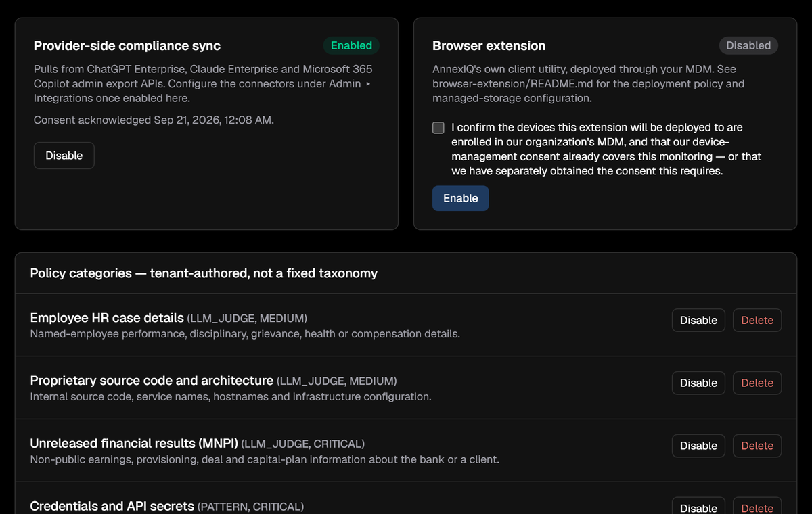This screenshot has width=812, height=514.
Task: Select the Provider-side compliance sync heading
Action: (x=127, y=46)
